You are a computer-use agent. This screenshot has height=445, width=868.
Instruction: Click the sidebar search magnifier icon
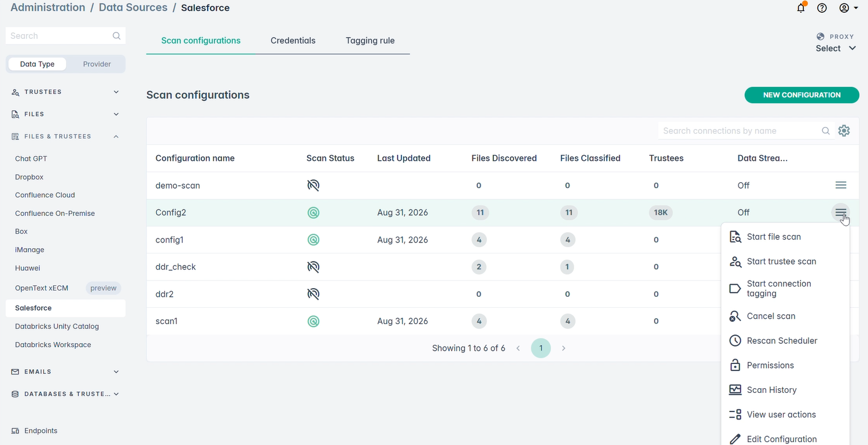[x=117, y=36]
